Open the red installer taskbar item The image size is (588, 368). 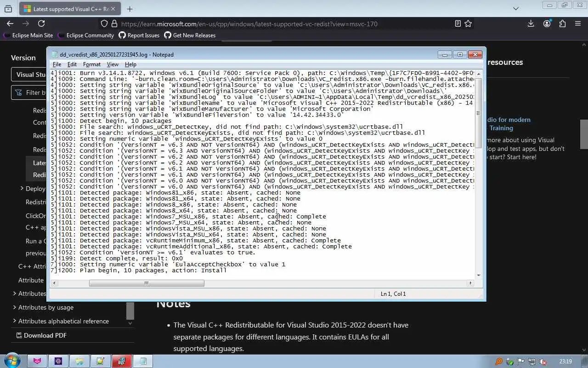(122, 361)
